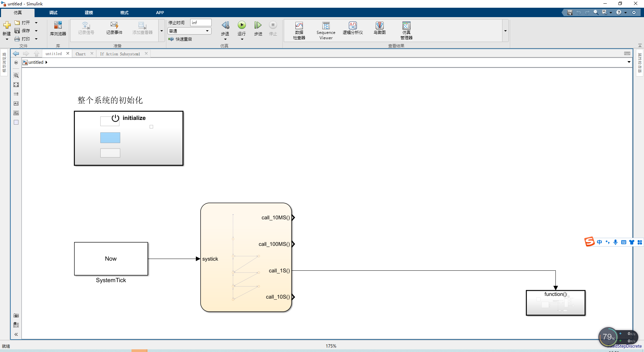Close the Chart tab

(x=92, y=53)
